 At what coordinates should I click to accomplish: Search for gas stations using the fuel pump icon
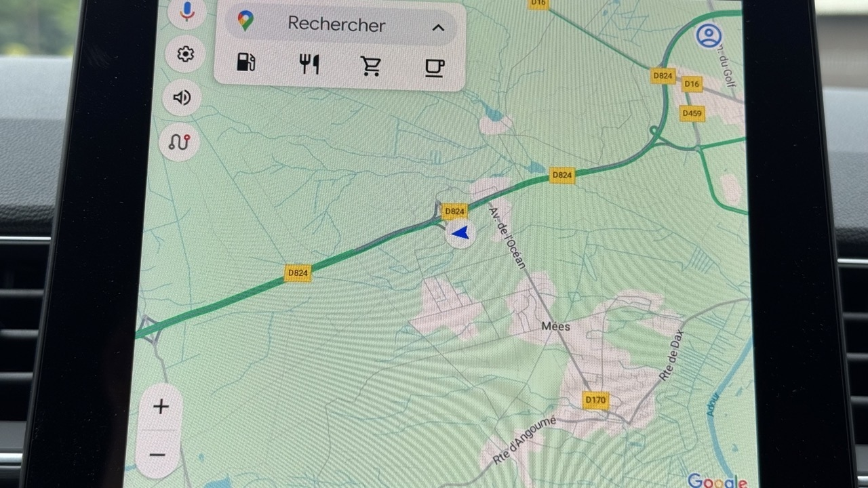(x=245, y=63)
